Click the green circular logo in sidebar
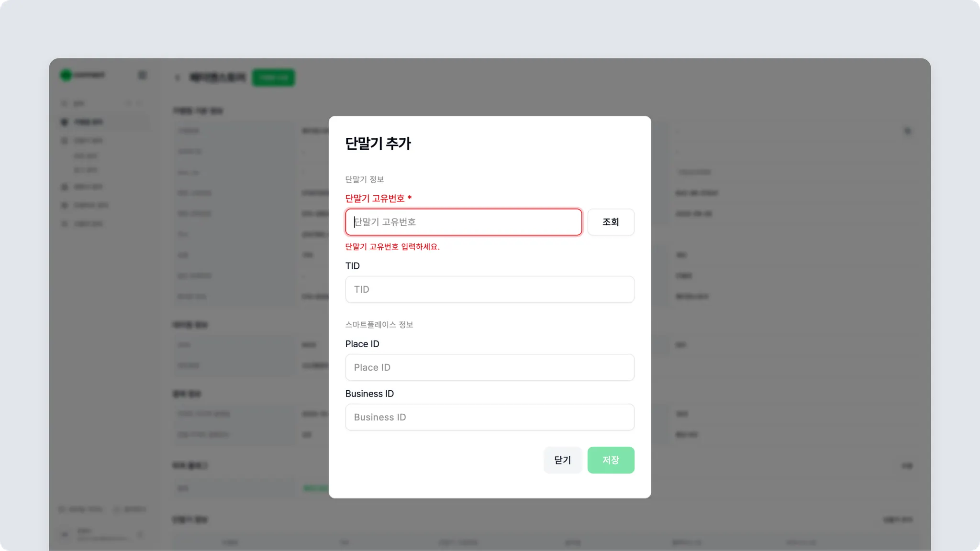 pyautogui.click(x=66, y=75)
